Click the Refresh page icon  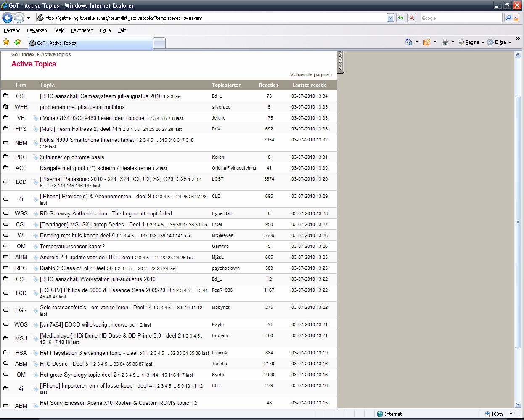point(401,18)
